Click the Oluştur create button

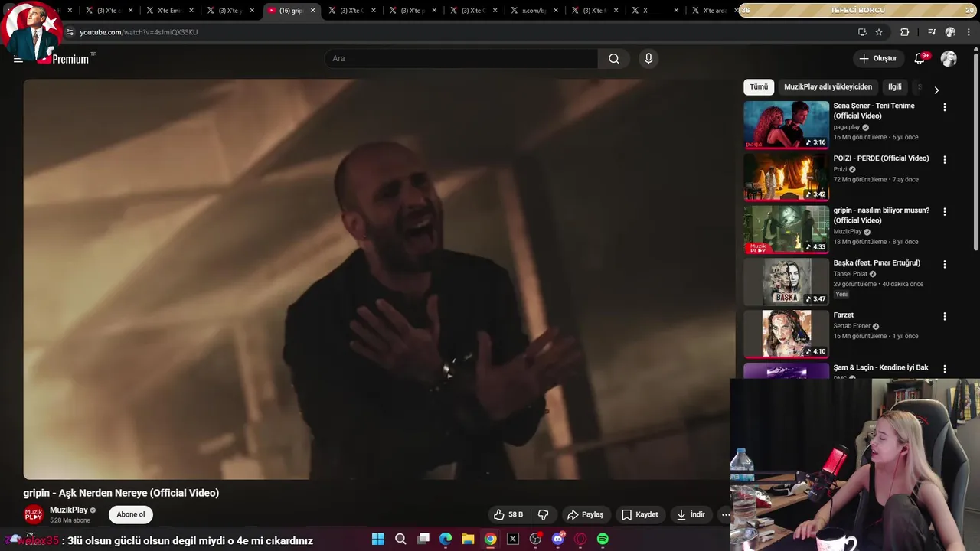877,59
